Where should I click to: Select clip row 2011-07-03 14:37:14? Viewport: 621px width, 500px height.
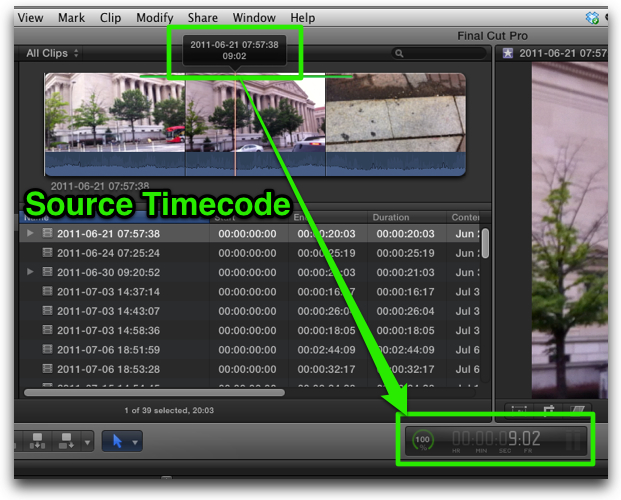tap(250, 292)
